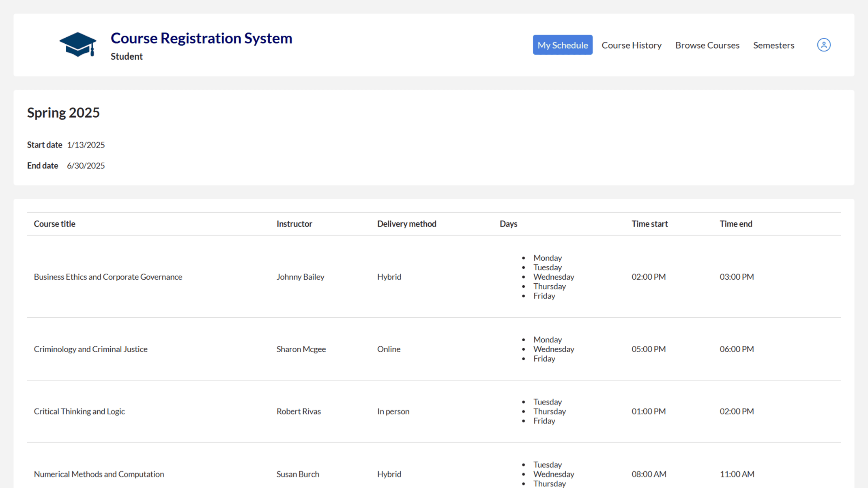Click instructor Robert Rivas
The height and width of the screenshot is (488, 868).
point(299,411)
